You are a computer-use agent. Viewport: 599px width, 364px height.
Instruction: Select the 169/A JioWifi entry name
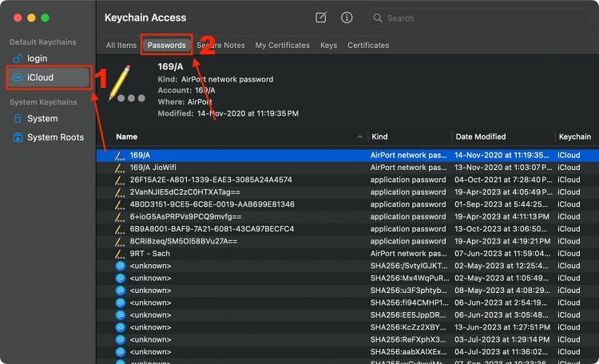pos(153,168)
